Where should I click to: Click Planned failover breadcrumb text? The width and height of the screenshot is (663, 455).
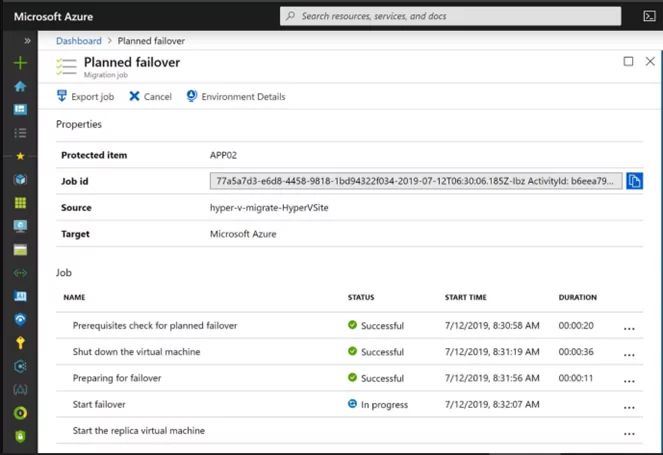click(x=151, y=41)
